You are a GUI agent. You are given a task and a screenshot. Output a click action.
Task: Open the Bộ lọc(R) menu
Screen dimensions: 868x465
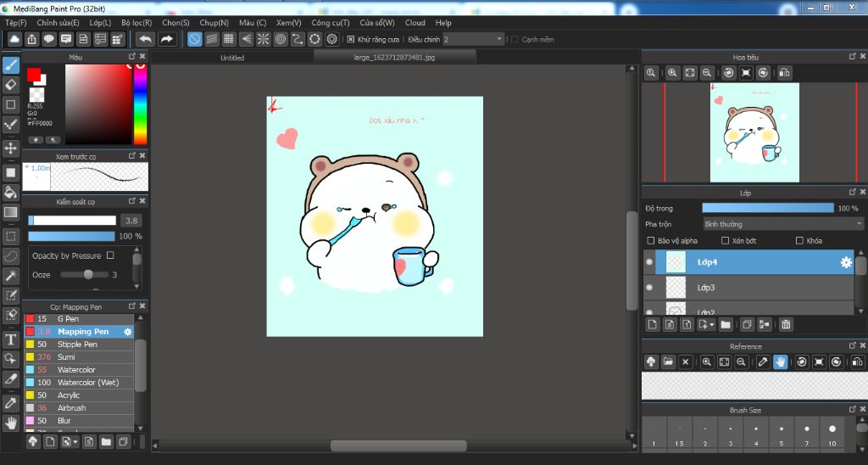tap(136, 23)
